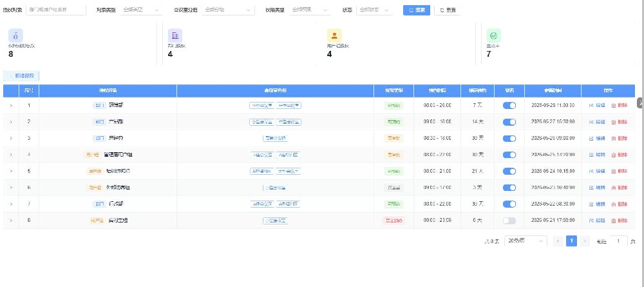This screenshot has height=287, width=644.
Task: Expand table row 3 details
Action: click(x=11, y=138)
